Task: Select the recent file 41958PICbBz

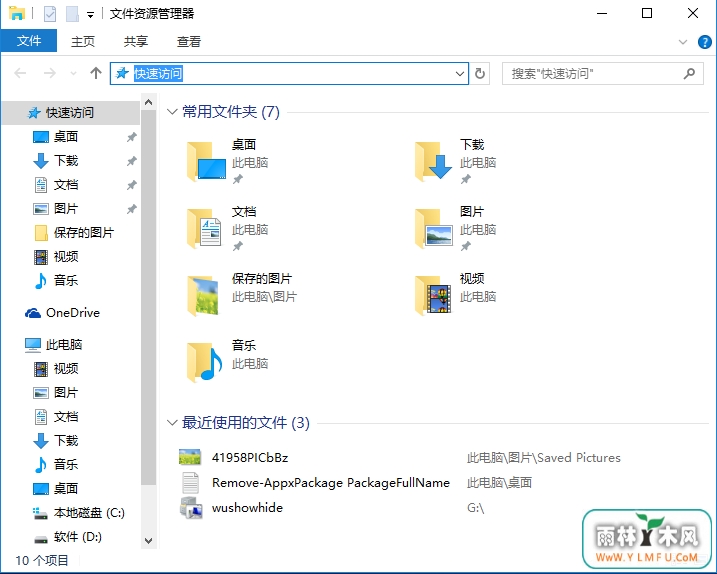Action: (x=250, y=458)
